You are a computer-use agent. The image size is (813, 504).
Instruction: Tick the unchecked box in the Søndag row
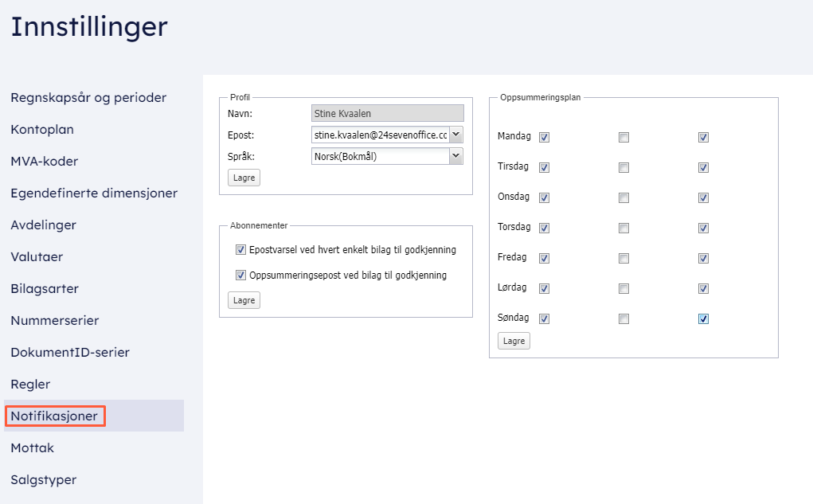[624, 319]
